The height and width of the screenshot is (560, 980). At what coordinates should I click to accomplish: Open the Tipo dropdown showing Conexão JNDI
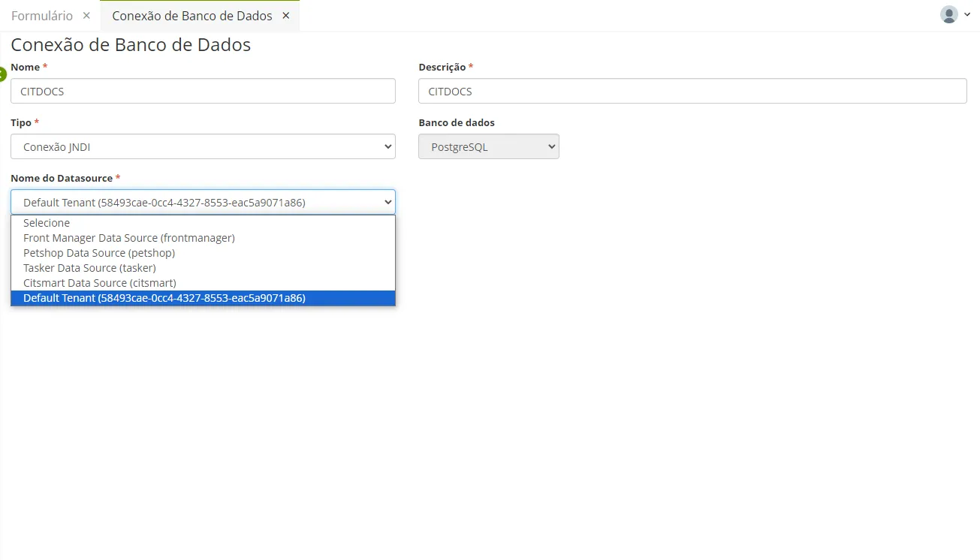(203, 146)
